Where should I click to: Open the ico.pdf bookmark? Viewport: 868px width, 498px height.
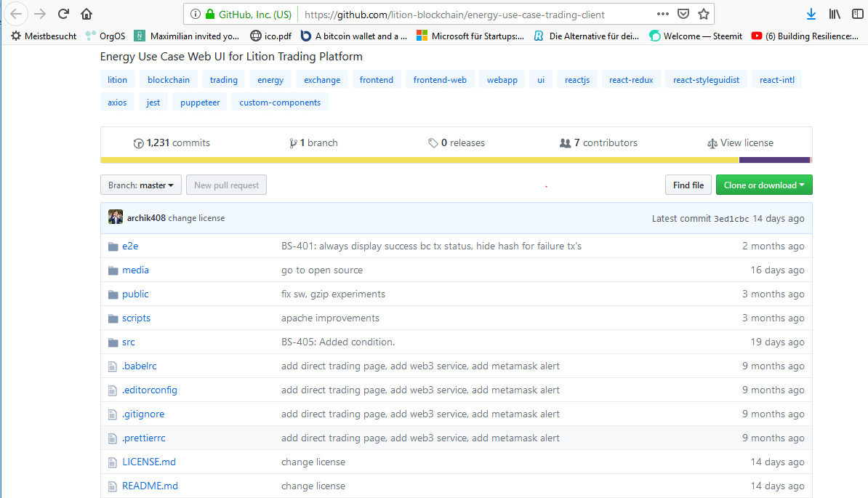270,36
